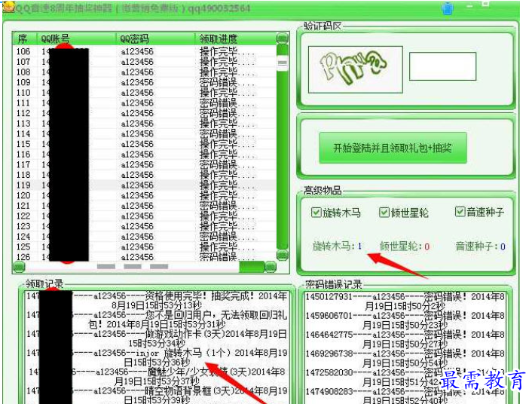
Task: Click the account list scroll-left arrow
Action: [19, 267]
